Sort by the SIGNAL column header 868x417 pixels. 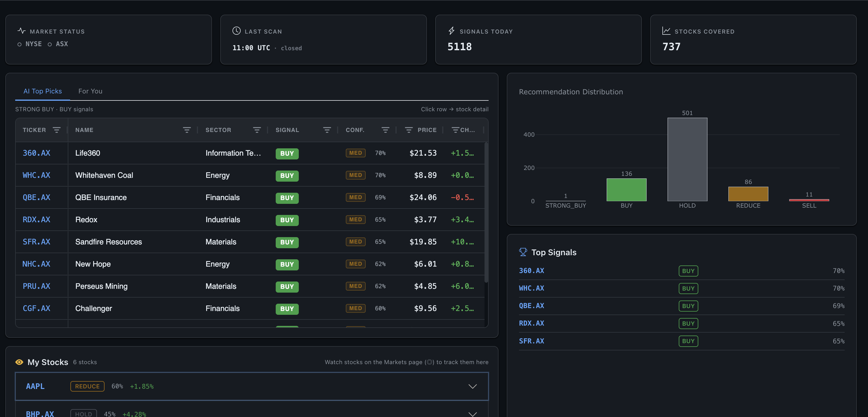(287, 130)
